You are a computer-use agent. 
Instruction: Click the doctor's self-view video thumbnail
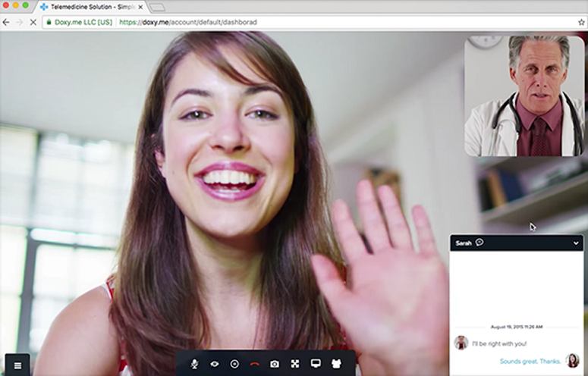click(x=524, y=96)
